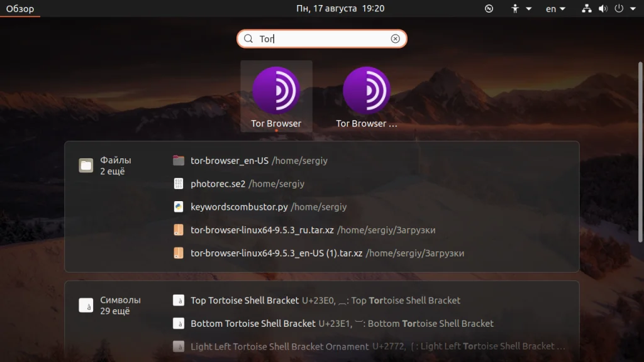This screenshot has height=362, width=644.
Task: Click the network status icon in top bar
Action: pos(587,9)
